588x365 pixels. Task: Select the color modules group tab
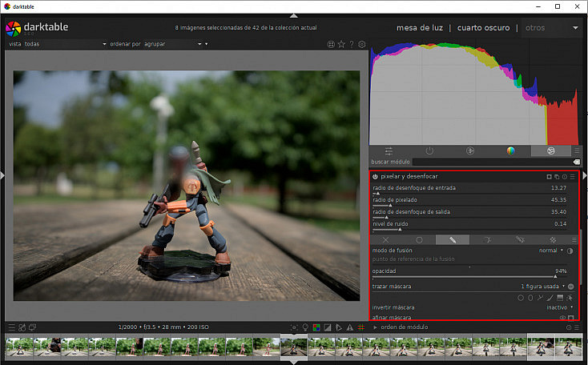click(510, 150)
